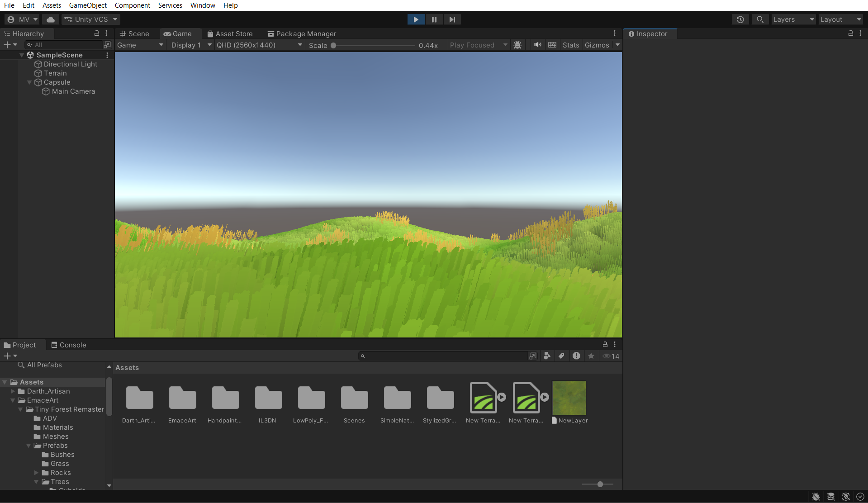
Task: Select the NewLayer asset thumbnail
Action: click(x=569, y=398)
